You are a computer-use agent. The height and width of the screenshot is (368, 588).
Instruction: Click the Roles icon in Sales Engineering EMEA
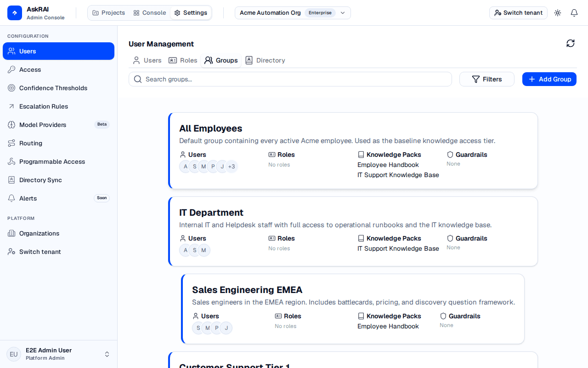[x=278, y=316]
